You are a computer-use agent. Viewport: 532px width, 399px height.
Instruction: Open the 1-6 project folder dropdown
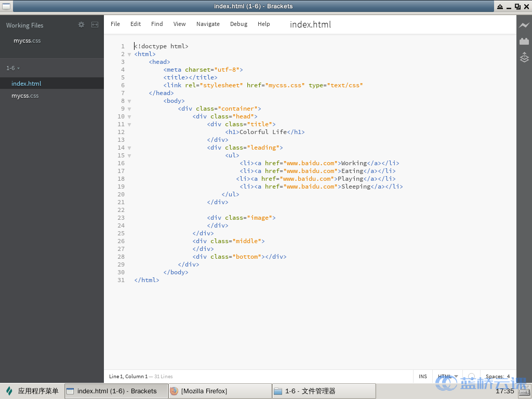point(13,68)
